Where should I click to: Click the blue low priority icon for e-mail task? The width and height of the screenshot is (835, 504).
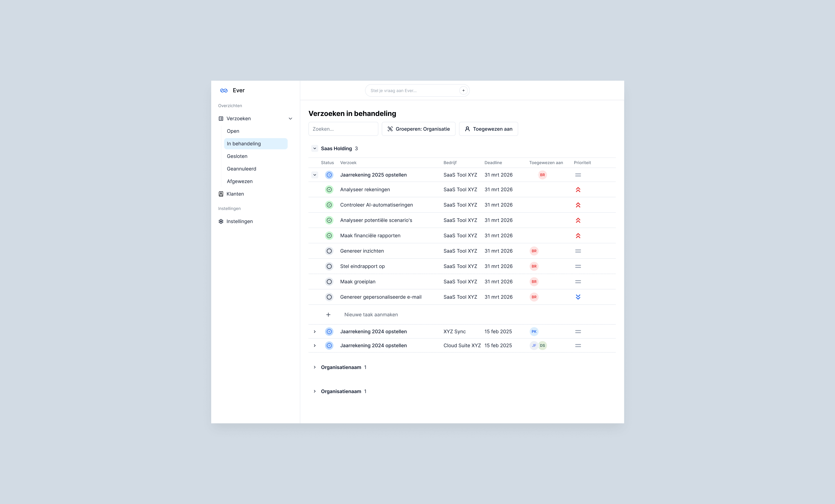[578, 297]
